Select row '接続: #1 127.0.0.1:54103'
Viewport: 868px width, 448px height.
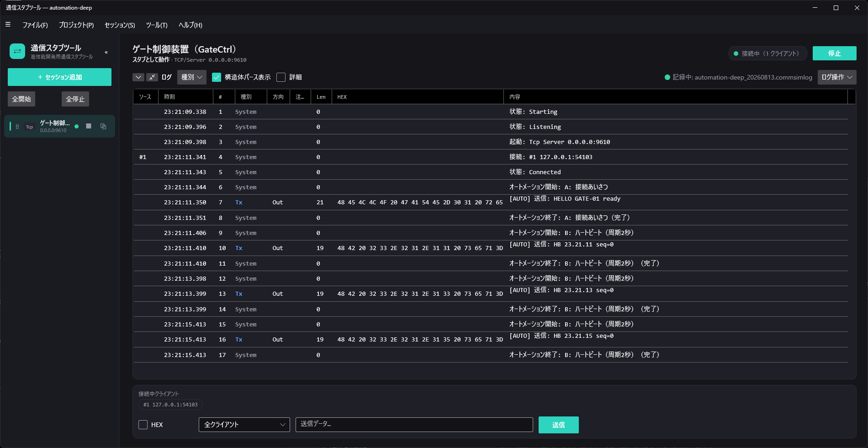click(491, 157)
